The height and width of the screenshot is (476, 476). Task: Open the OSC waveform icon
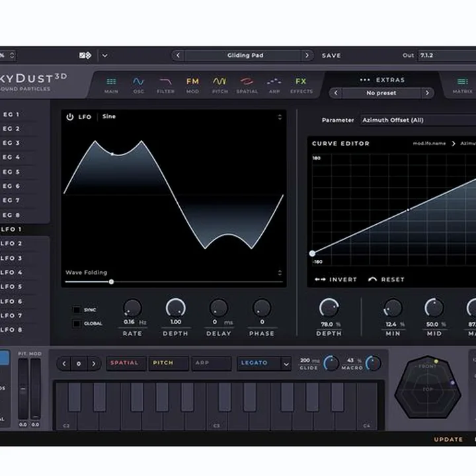tap(138, 81)
